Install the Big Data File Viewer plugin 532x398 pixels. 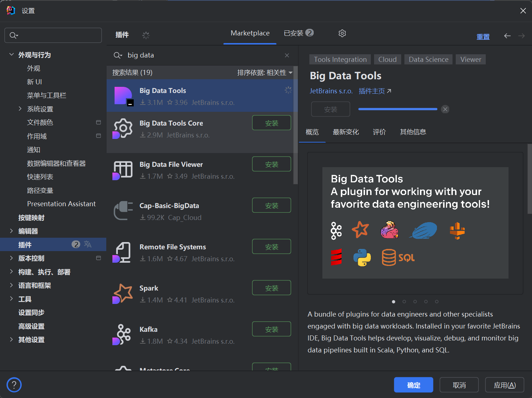[x=271, y=164]
